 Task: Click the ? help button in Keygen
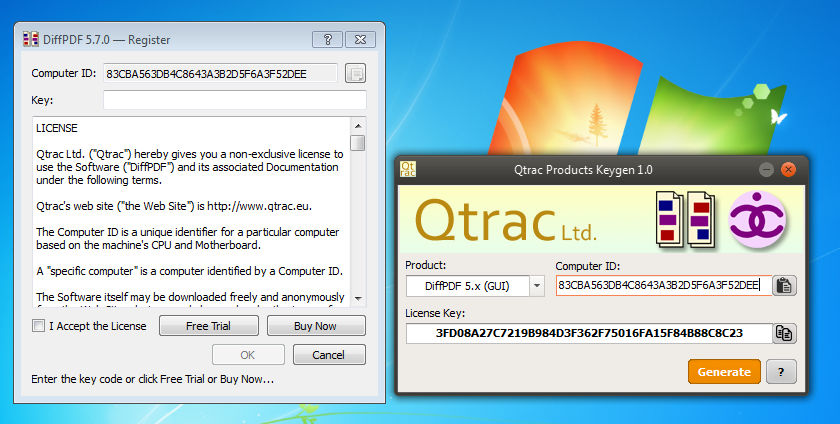(x=781, y=372)
